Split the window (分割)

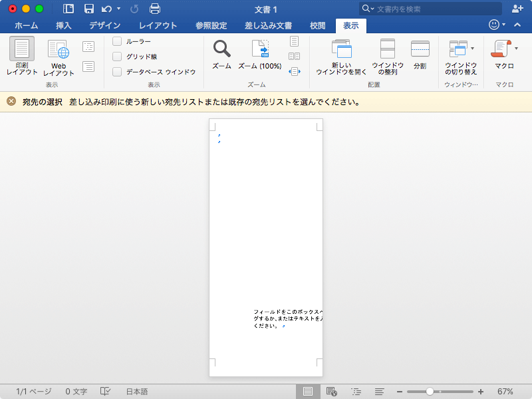[420, 55]
